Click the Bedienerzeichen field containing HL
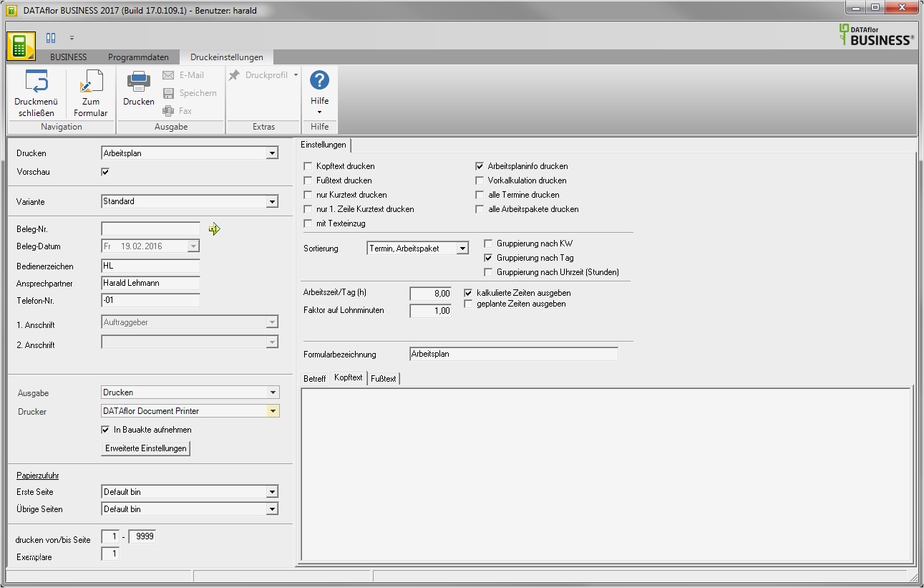This screenshot has height=588, width=924. 150,266
